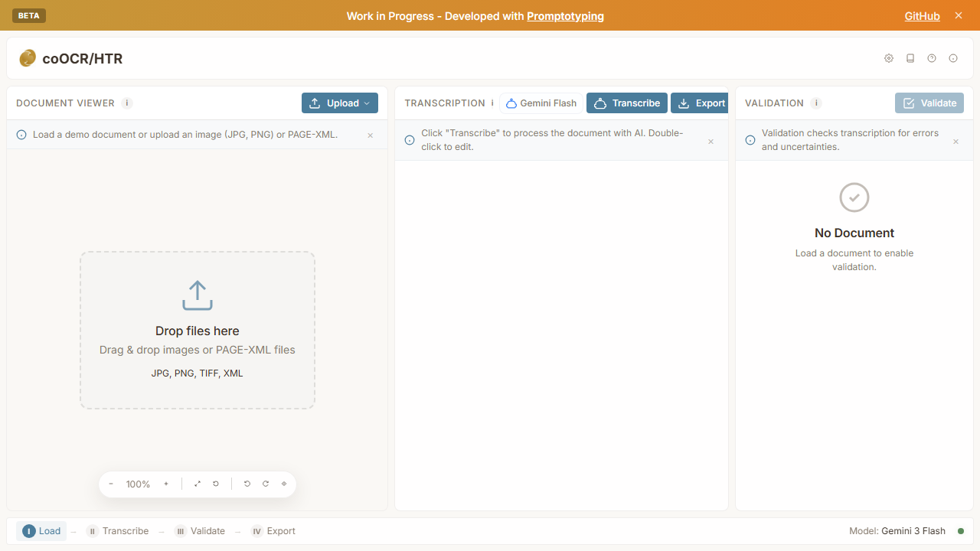This screenshot has height=551, width=980.
Task: Go to the Transcribe workflow step
Action: 118,531
